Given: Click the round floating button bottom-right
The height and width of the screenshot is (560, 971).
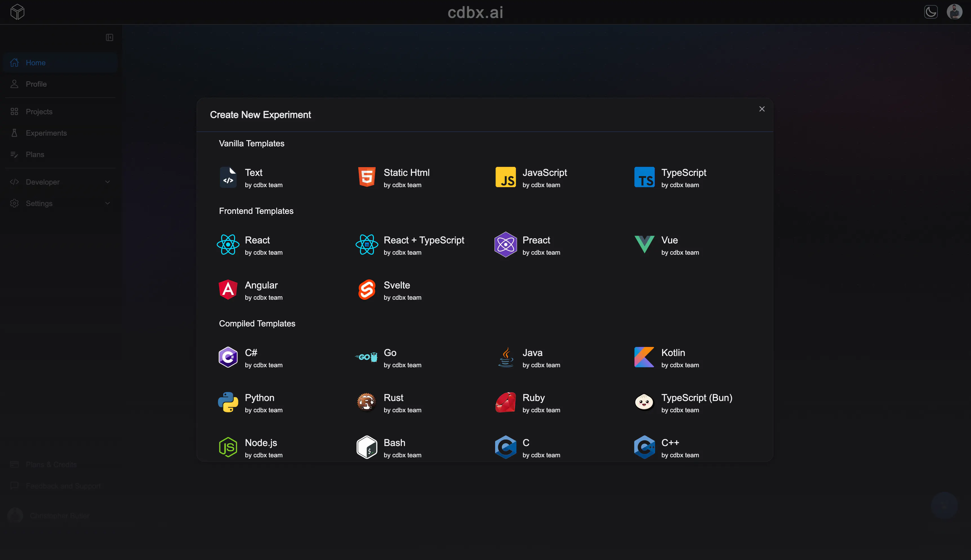Looking at the screenshot, I should pyautogui.click(x=944, y=506).
